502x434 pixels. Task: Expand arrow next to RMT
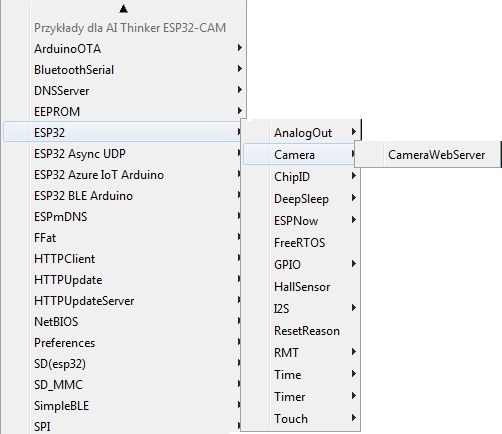coord(354,352)
